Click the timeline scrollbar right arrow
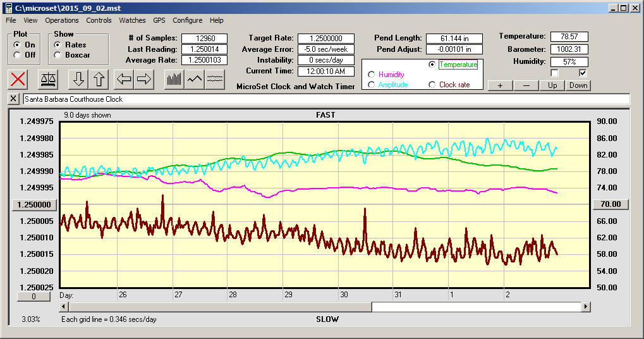The height and width of the screenshot is (339, 644). point(586,307)
